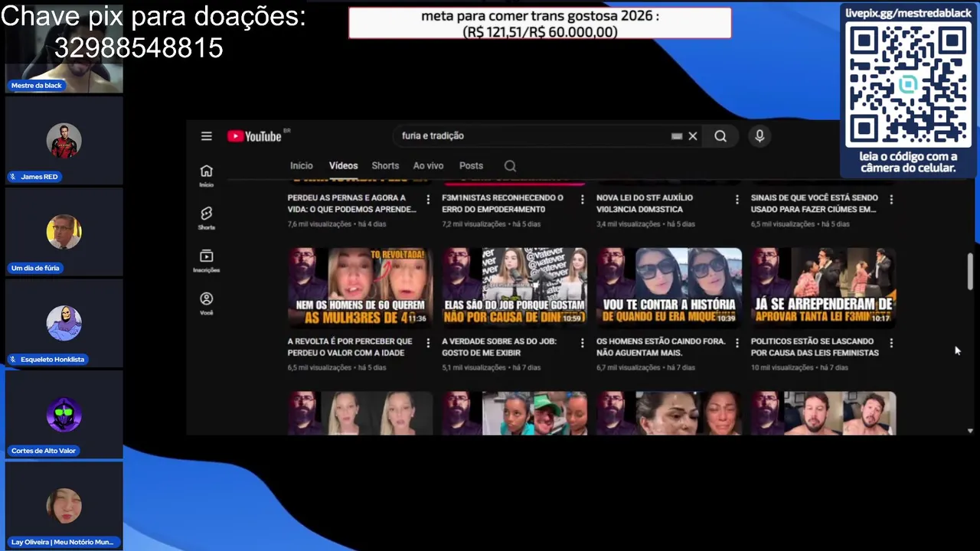Select the Início channel tab
This screenshot has width=980, height=551.
point(302,166)
